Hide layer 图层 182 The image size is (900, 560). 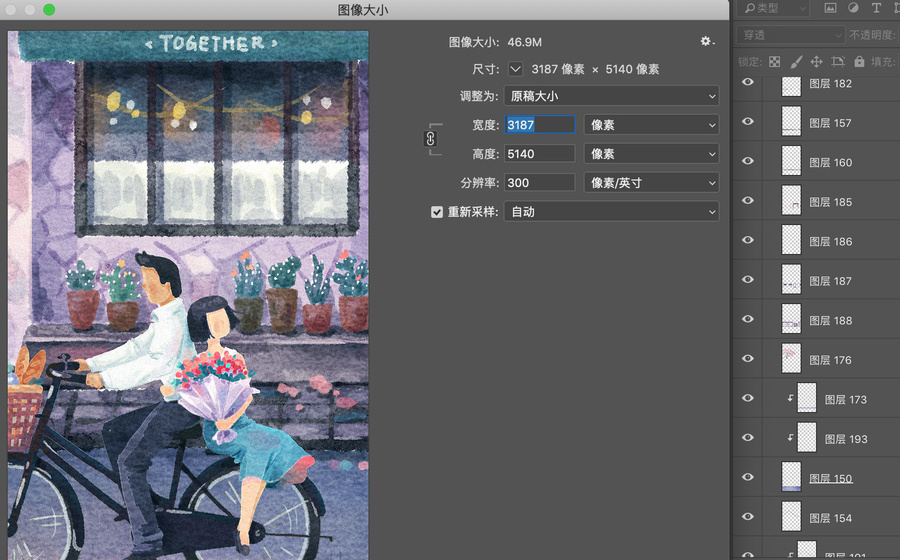pos(747,82)
